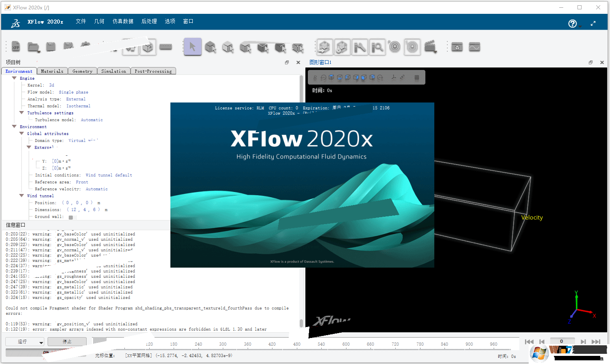
Task: Open a new function viewer sine-wave window icon
Action: pyautogui.click(x=474, y=47)
